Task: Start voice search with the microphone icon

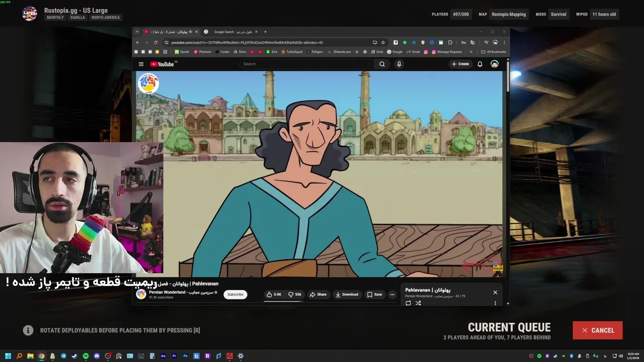Action: 399,64
